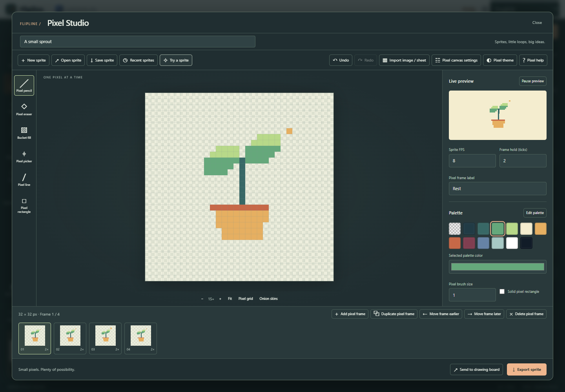Click the Edit palette button

tap(535, 213)
